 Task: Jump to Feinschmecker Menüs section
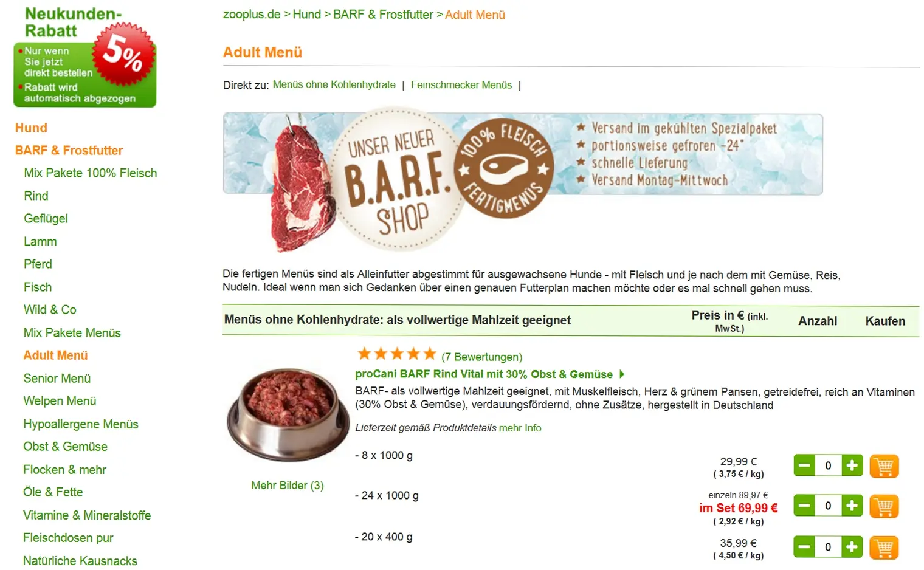point(461,85)
